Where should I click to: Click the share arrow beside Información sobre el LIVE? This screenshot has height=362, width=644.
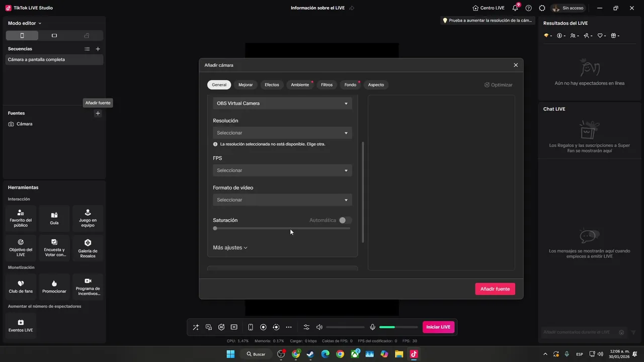(352, 8)
